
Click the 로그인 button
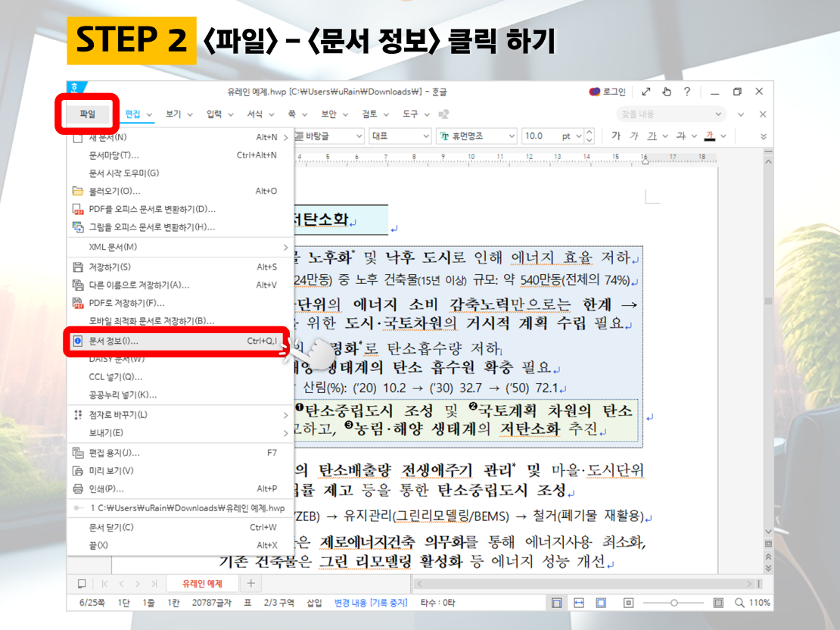click(x=608, y=92)
